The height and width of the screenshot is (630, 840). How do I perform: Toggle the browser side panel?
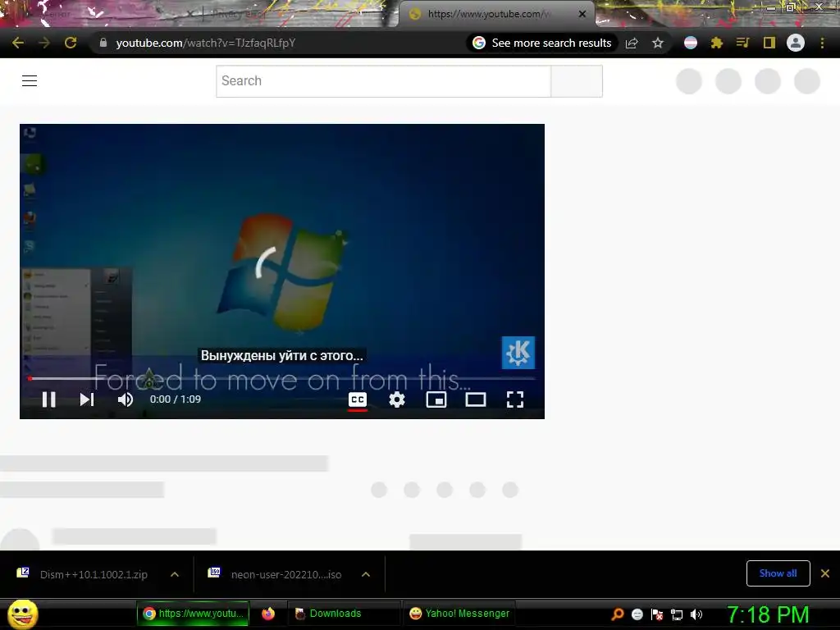[x=769, y=43]
